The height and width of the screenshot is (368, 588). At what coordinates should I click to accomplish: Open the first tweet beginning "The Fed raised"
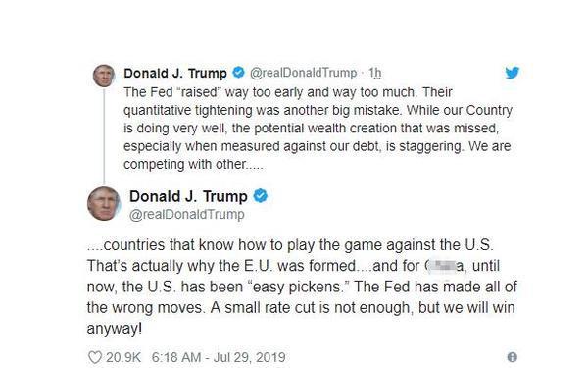click(x=318, y=128)
